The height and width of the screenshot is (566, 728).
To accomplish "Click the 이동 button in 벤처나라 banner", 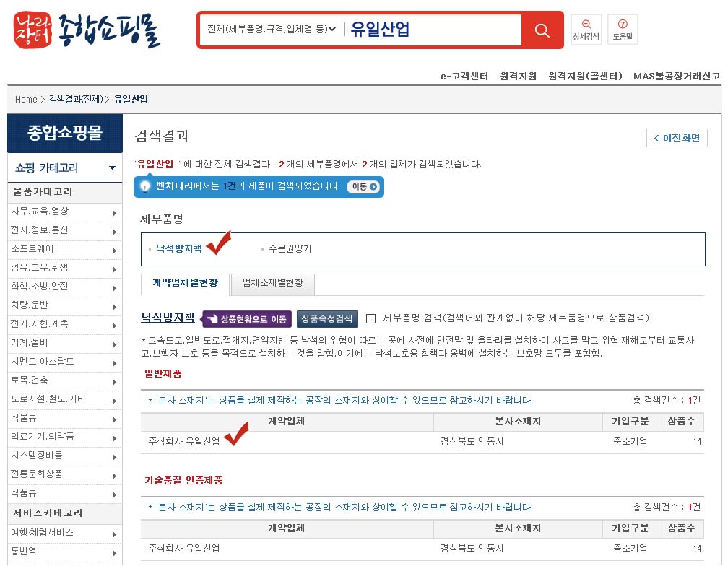I will (x=365, y=186).
